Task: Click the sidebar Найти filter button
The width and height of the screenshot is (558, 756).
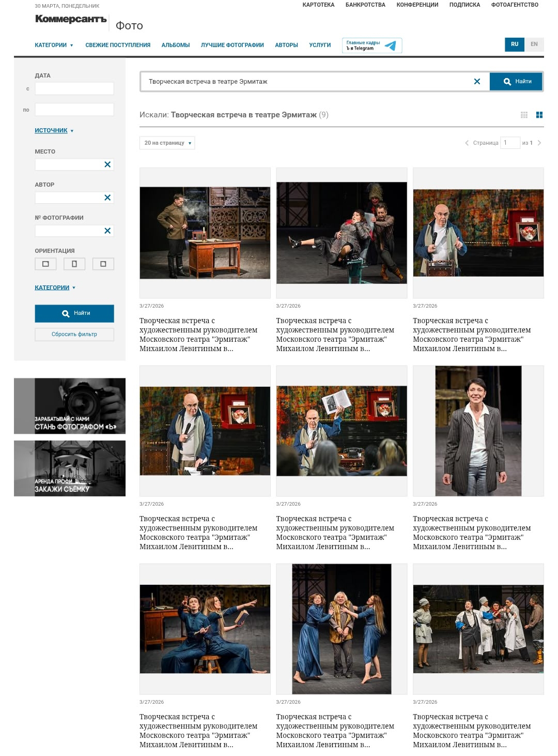Action: coord(74,313)
